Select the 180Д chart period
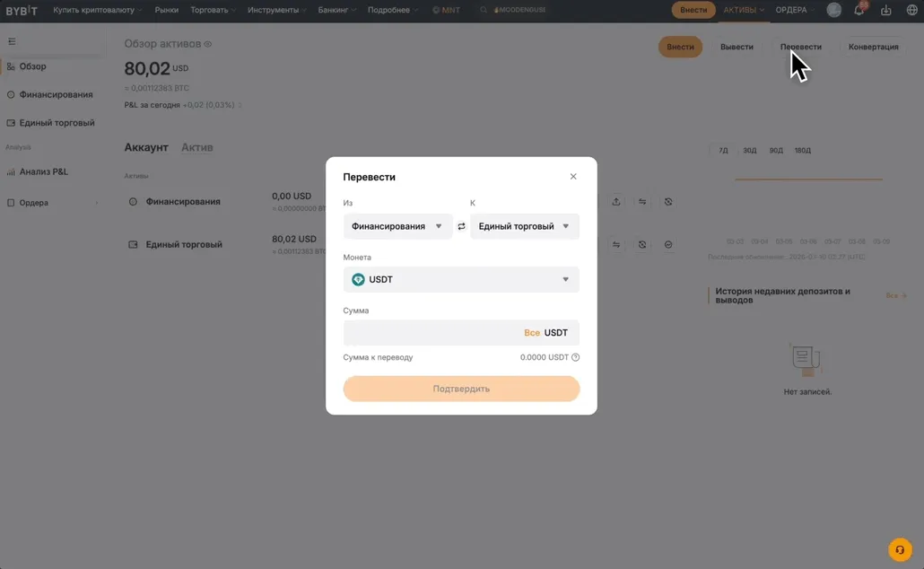This screenshot has width=924, height=569. coord(802,151)
